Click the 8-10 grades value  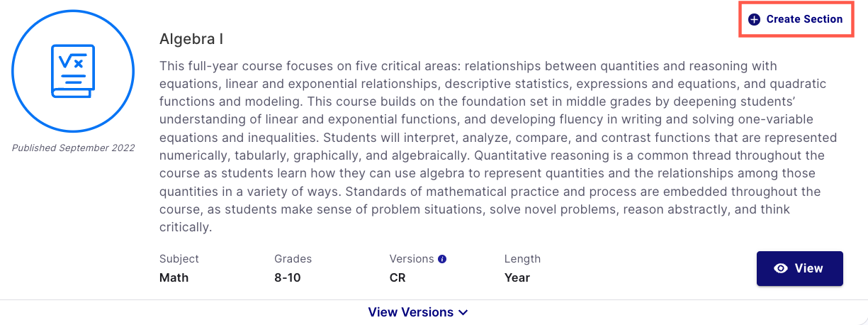(288, 277)
